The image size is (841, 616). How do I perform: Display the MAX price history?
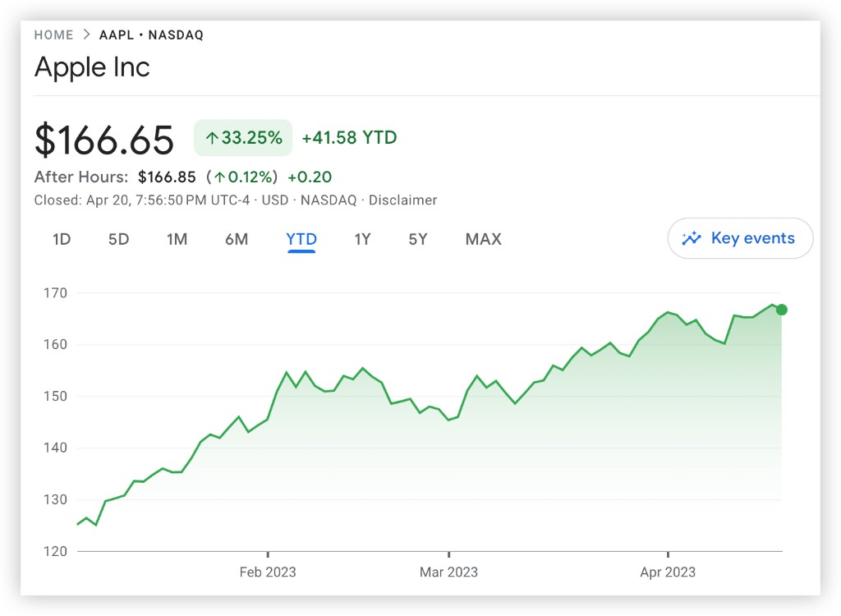pyautogui.click(x=483, y=240)
